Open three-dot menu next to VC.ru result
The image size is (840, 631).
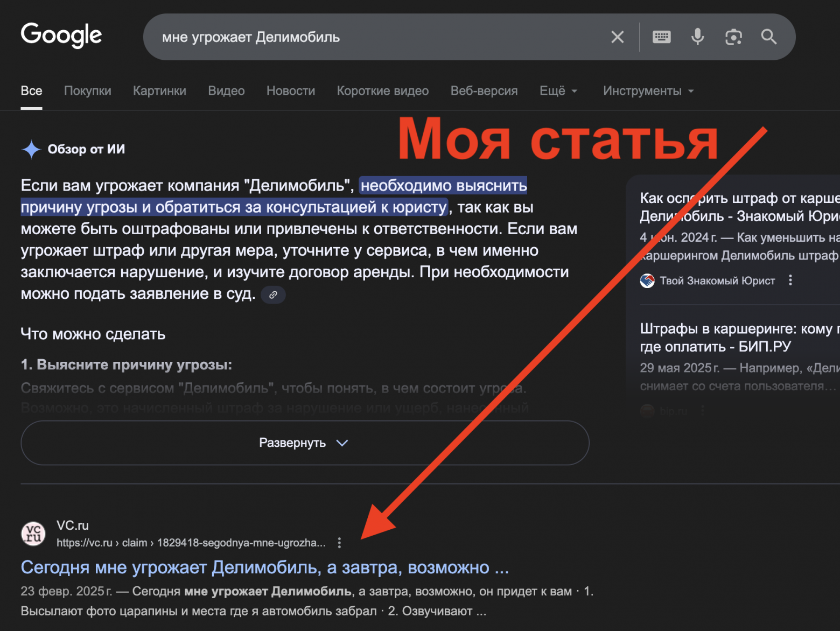tap(339, 543)
